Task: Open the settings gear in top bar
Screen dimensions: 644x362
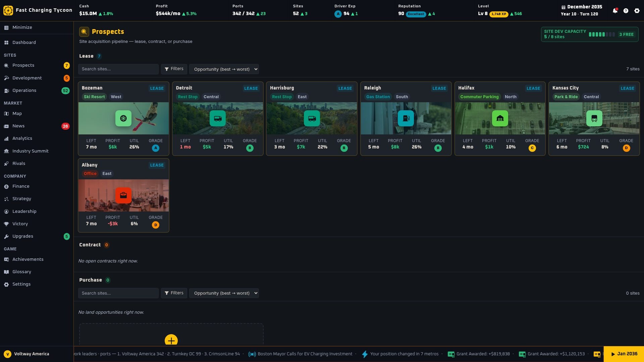Action: [637, 11]
